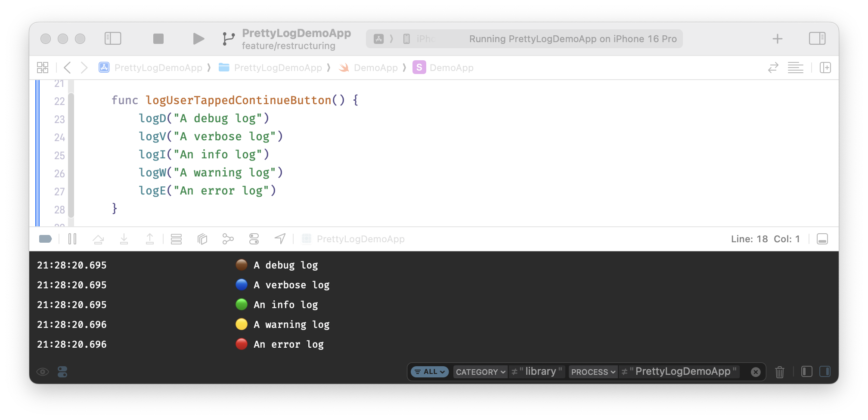This screenshot has height=420, width=868.
Task: Open the ALL filter scope dropdown
Action: 430,372
